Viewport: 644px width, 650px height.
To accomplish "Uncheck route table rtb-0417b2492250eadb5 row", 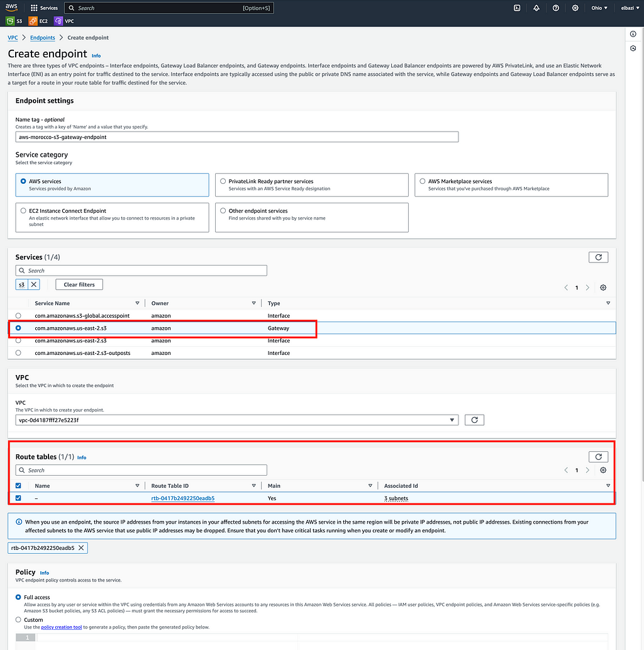I will pos(18,498).
